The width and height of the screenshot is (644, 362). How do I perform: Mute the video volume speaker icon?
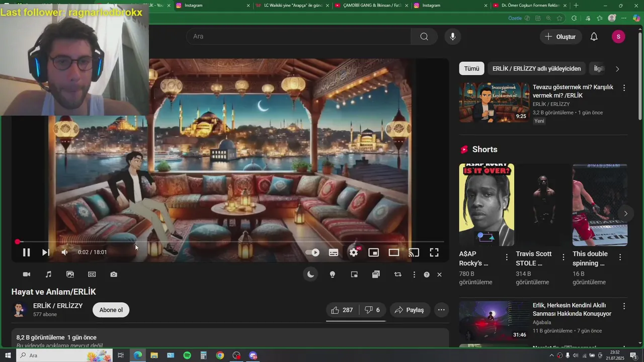click(64, 252)
